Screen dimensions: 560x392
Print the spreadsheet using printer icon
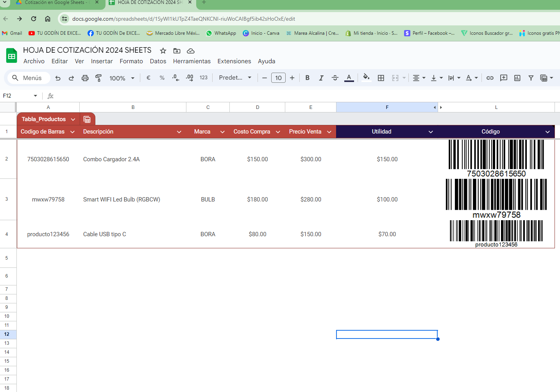pos(85,78)
